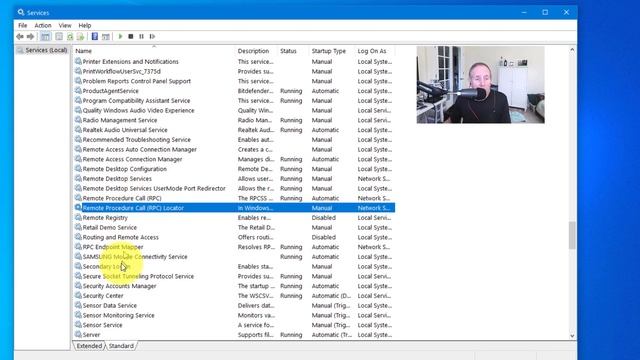Click the gear icon beside ProductAgentService
The height and width of the screenshot is (360, 640).
point(78,91)
